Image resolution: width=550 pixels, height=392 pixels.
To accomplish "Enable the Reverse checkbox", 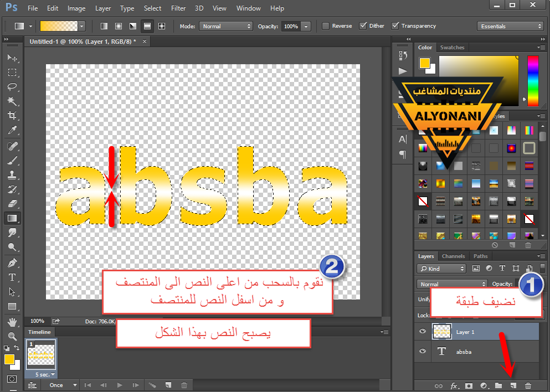I will point(326,26).
